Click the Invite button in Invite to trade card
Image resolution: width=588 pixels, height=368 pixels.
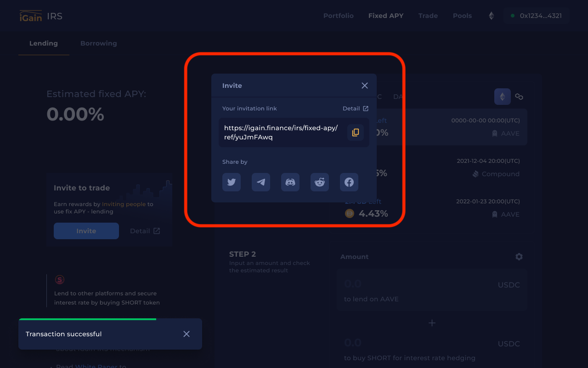86,231
